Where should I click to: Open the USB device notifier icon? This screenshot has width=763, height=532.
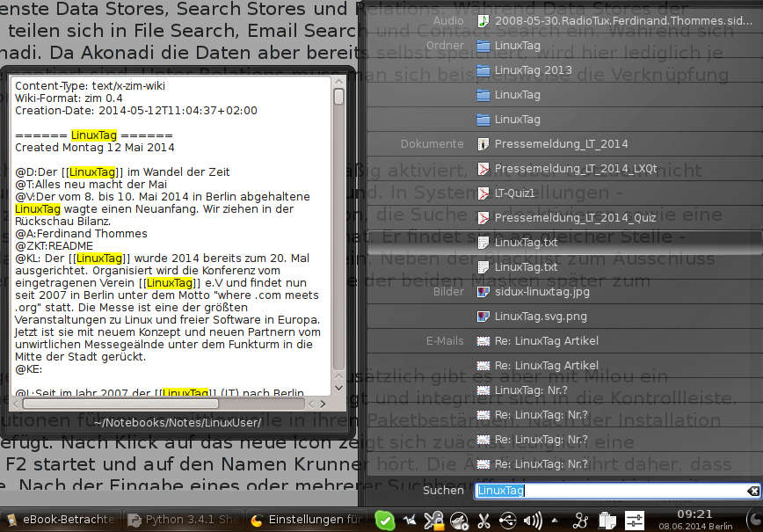pos(507,521)
